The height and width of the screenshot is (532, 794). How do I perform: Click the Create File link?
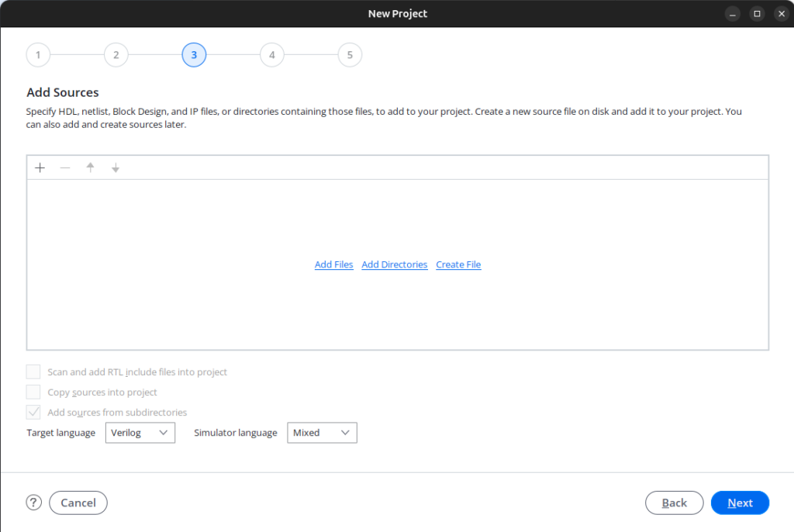coord(458,264)
